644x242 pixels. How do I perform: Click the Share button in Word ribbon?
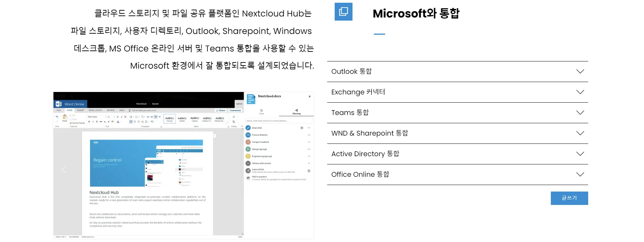(x=221, y=111)
